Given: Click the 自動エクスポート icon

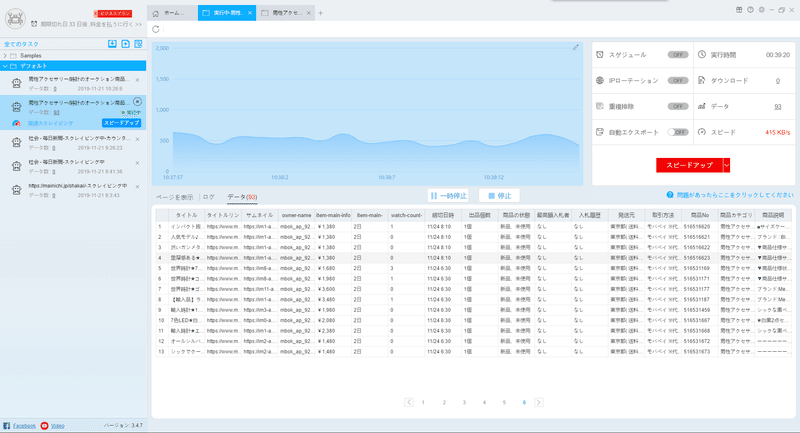Looking at the screenshot, I should pyautogui.click(x=600, y=132).
